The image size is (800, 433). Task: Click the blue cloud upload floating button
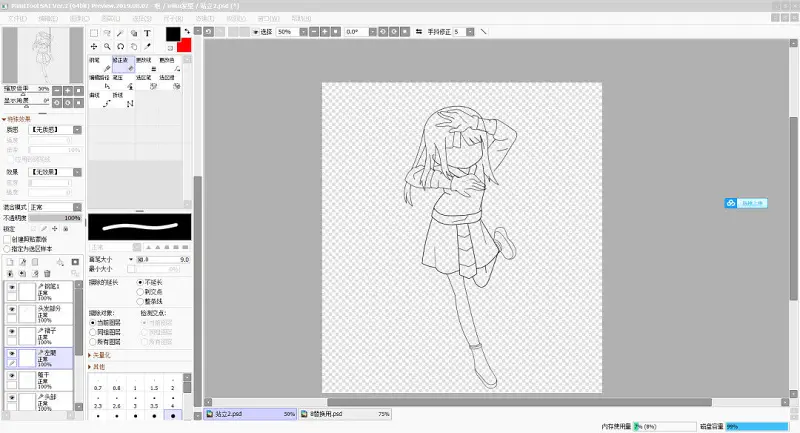746,203
